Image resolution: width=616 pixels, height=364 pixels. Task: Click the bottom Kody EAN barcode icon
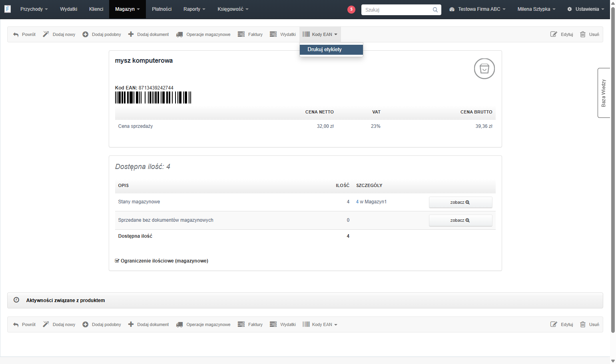click(x=306, y=324)
